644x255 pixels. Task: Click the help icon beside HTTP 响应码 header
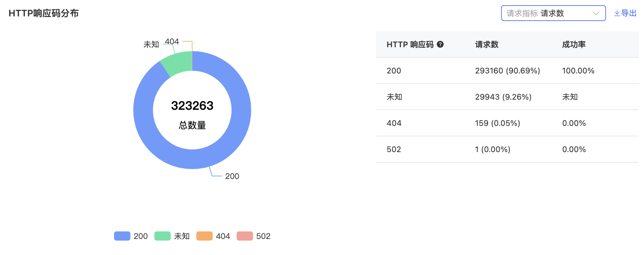click(x=440, y=44)
